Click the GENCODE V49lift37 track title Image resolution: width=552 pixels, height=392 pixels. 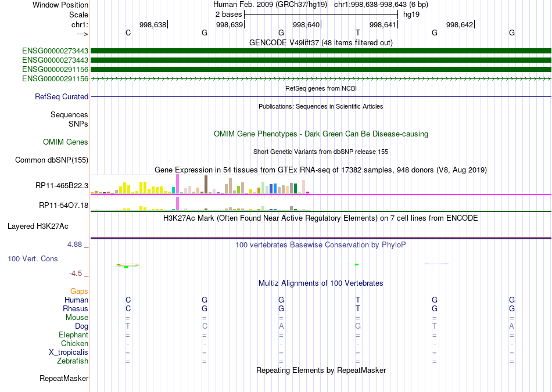[x=321, y=42]
